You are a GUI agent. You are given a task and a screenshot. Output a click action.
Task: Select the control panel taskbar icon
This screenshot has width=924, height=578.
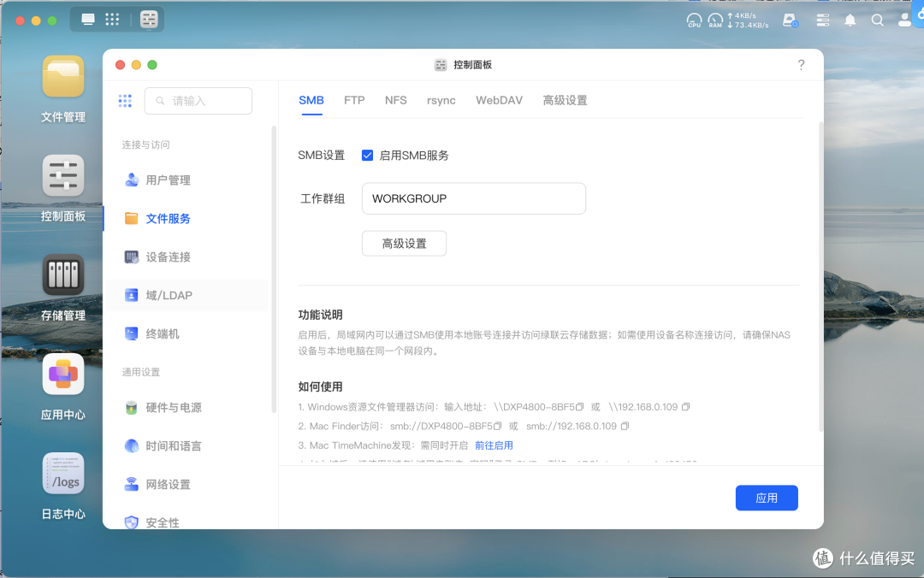149,20
